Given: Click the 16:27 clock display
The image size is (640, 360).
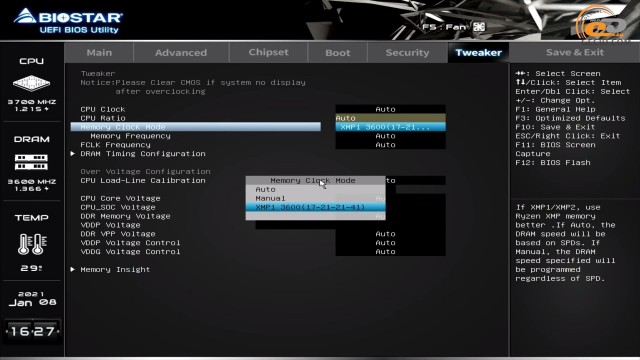Looking at the screenshot, I should tap(32, 331).
